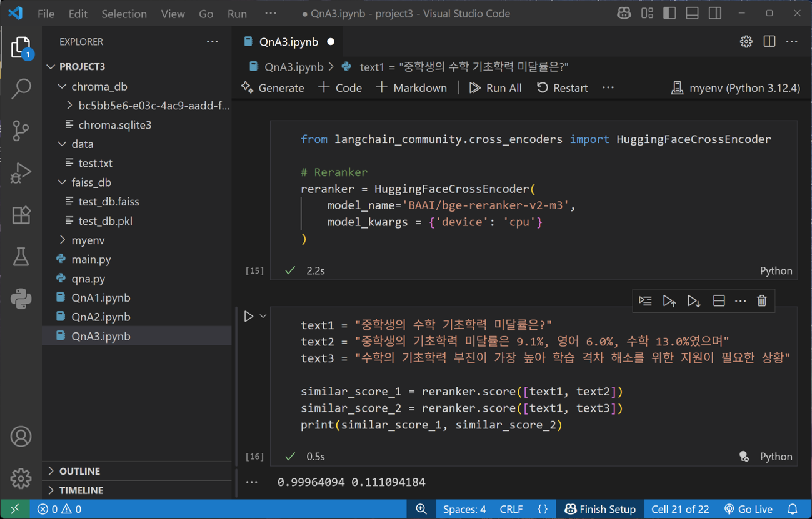
Task: Click Generate in notebook toolbar
Action: tap(273, 88)
